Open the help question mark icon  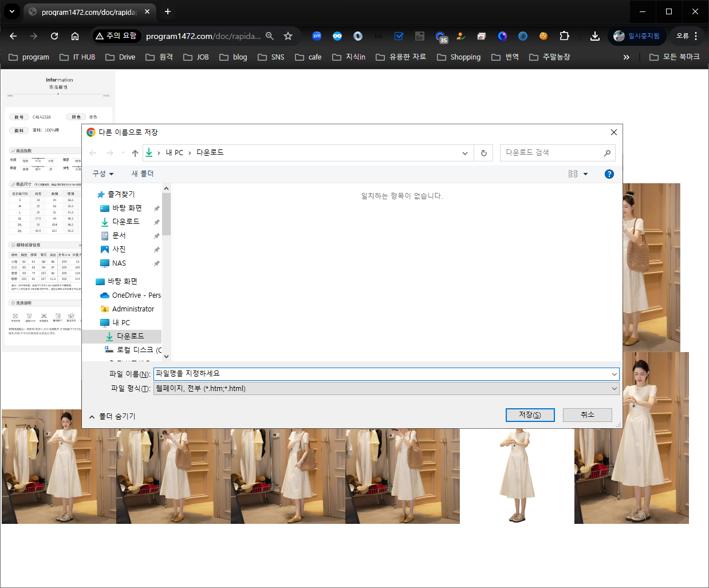609,174
